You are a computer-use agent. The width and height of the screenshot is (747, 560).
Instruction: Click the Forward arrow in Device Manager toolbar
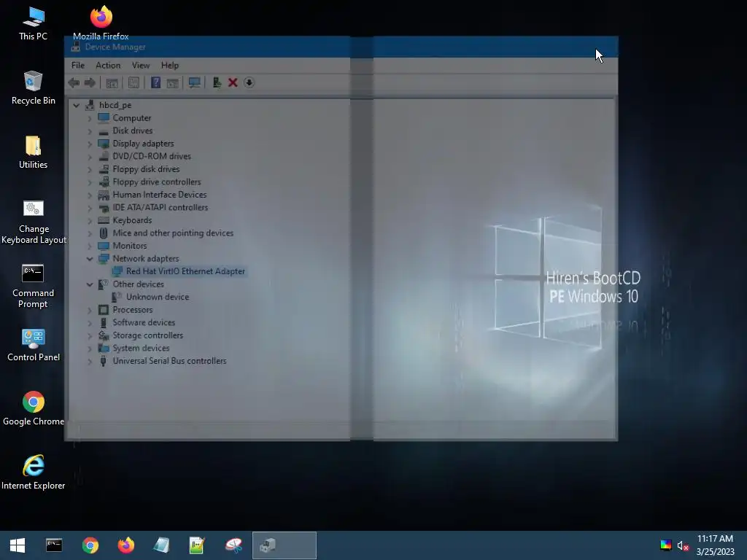(x=90, y=83)
